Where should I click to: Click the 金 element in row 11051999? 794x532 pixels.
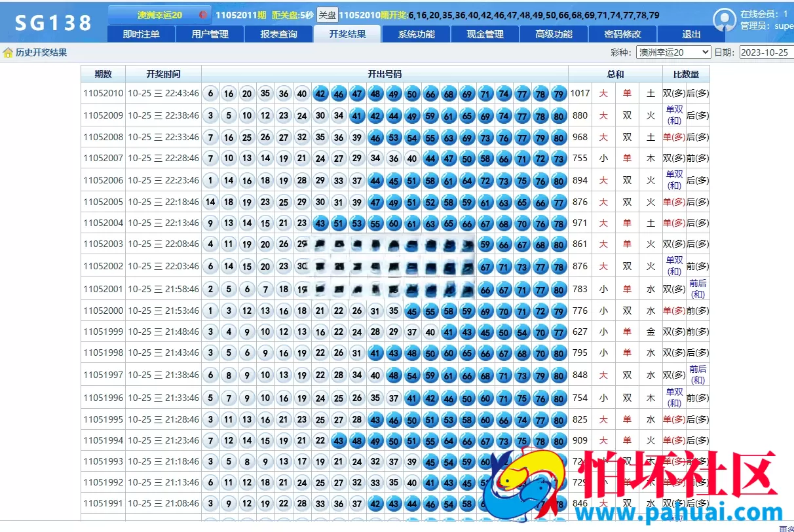coord(651,332)
